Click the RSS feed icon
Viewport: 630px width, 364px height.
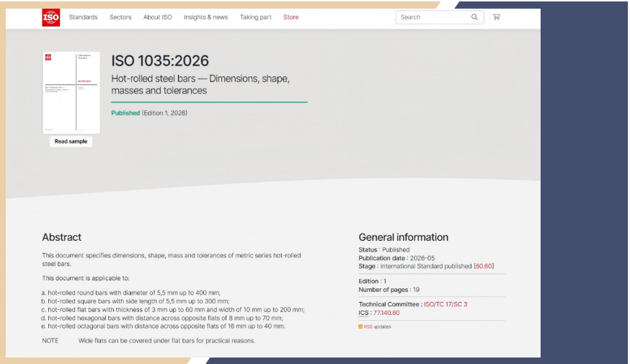[360, 327]
